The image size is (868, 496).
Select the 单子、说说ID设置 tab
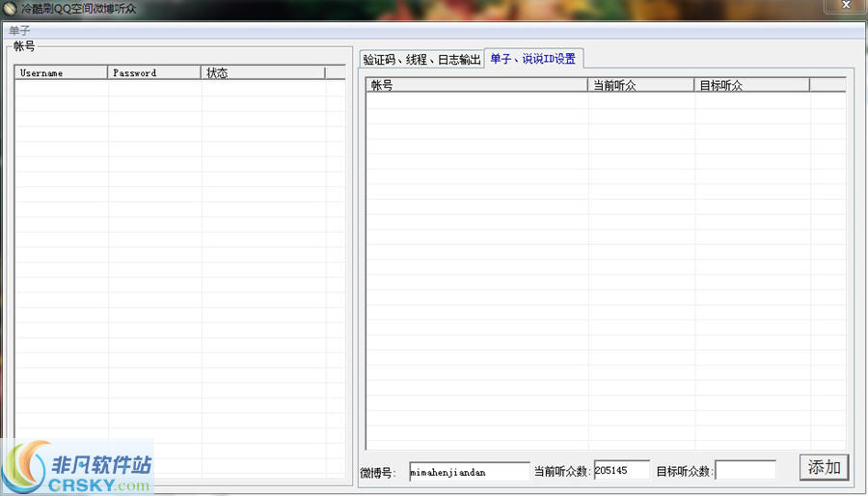click(533, 58)
